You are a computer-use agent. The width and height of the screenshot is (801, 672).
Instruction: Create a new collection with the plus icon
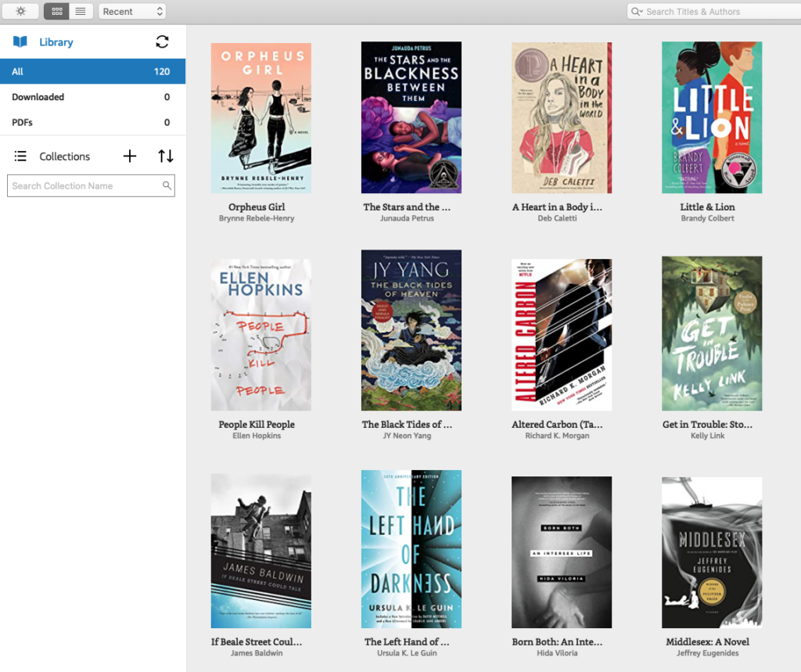click(130, 156)
